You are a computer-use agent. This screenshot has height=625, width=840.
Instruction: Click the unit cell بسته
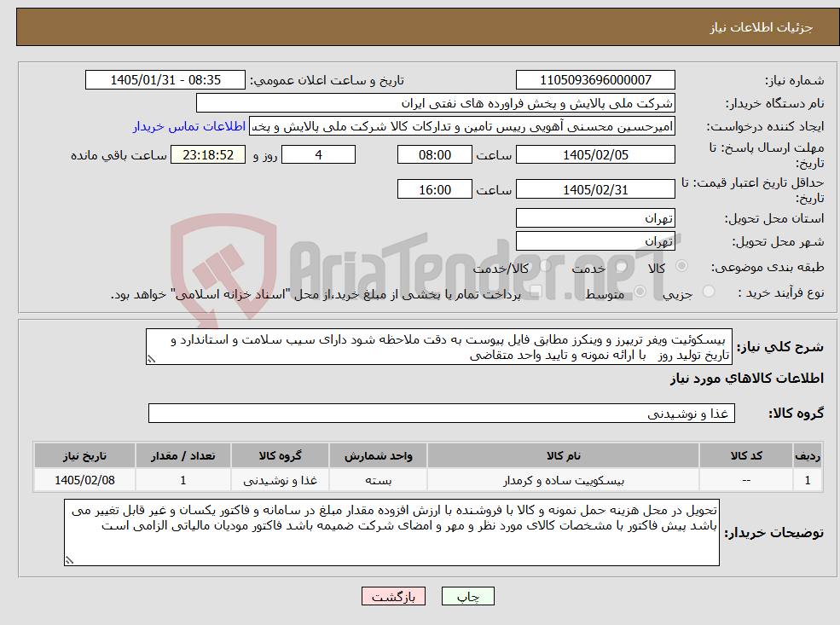pos(379,480)
